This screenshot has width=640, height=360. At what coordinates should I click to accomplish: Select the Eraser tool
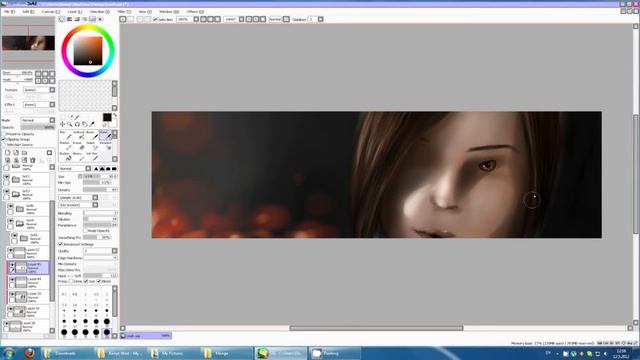pos(78,146)
